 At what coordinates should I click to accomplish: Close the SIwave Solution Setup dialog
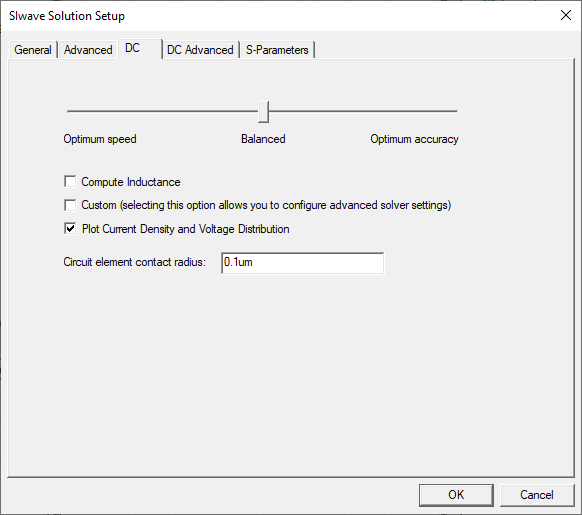click(x=566, y=15)
